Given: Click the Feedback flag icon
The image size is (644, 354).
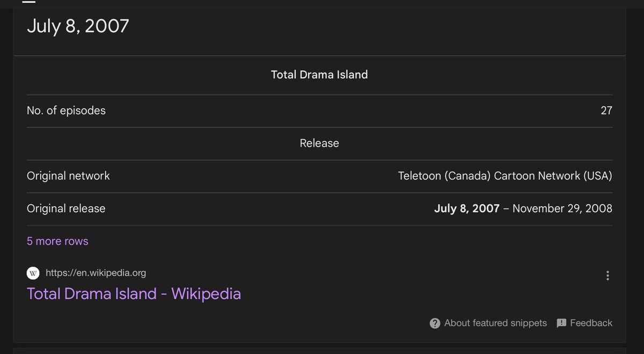Looking at the screenshot, I should pyautogui.click(x=561, y=323).
